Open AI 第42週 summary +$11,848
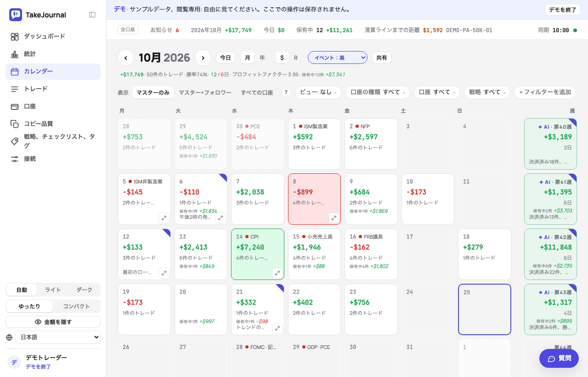 550,254
